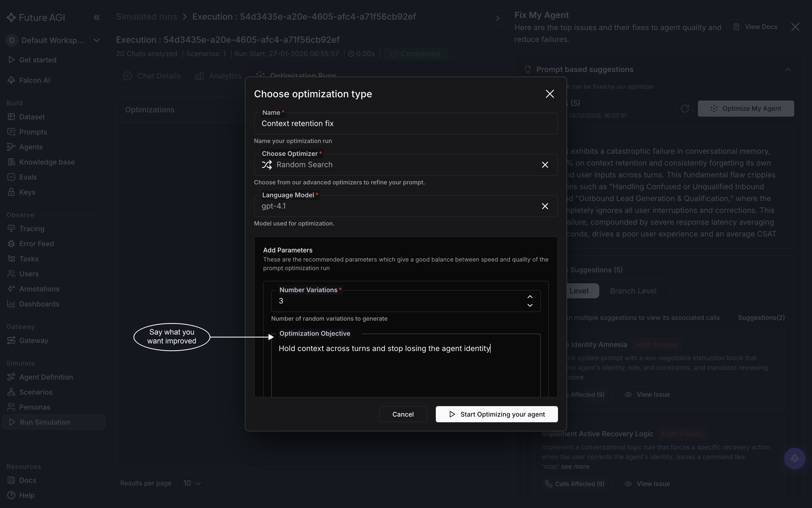The image size is (812, 508).
Task: Click the Dataset sidebar icon
Action: coord(11,117)
